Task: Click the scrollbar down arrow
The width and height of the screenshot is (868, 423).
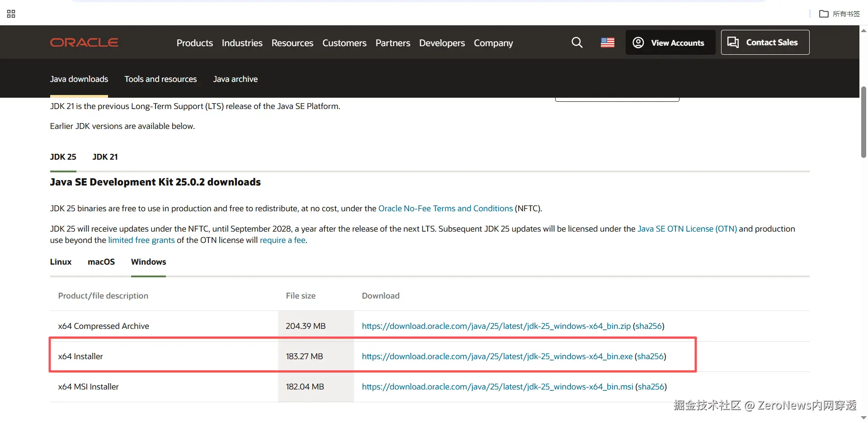Action: (863, 418)
